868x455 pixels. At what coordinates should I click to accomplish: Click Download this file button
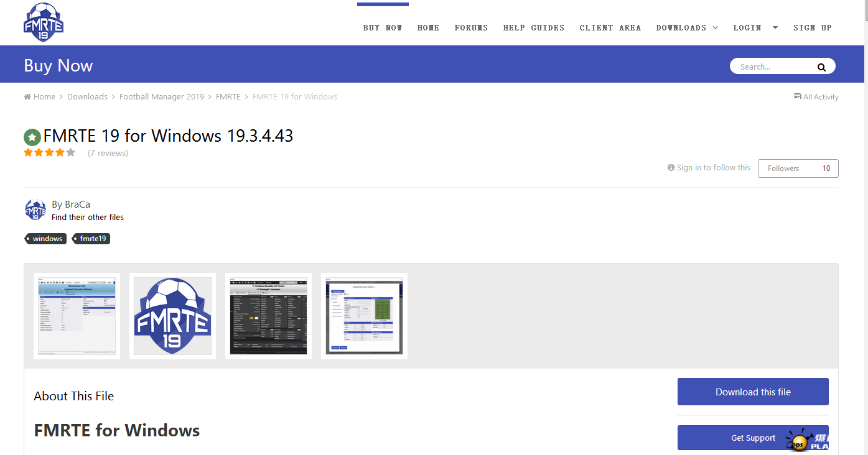(753, 392)
